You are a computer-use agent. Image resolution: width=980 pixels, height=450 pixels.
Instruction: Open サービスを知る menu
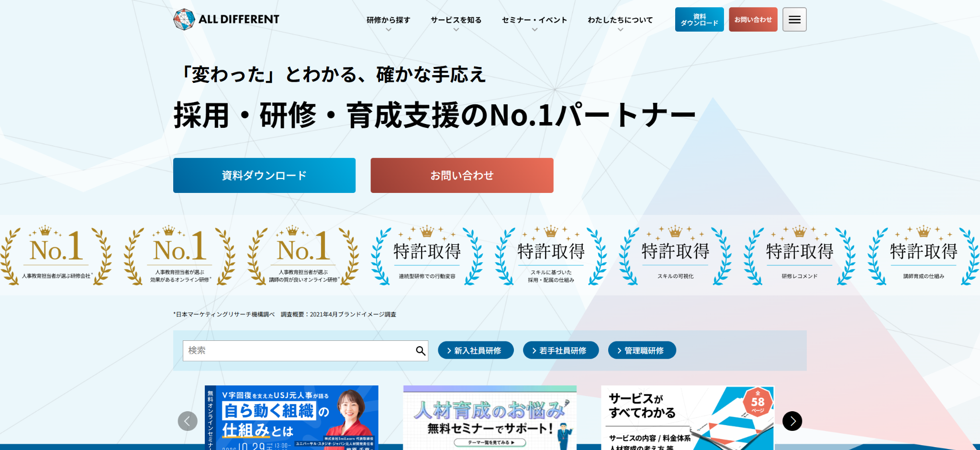coord(456,20)
